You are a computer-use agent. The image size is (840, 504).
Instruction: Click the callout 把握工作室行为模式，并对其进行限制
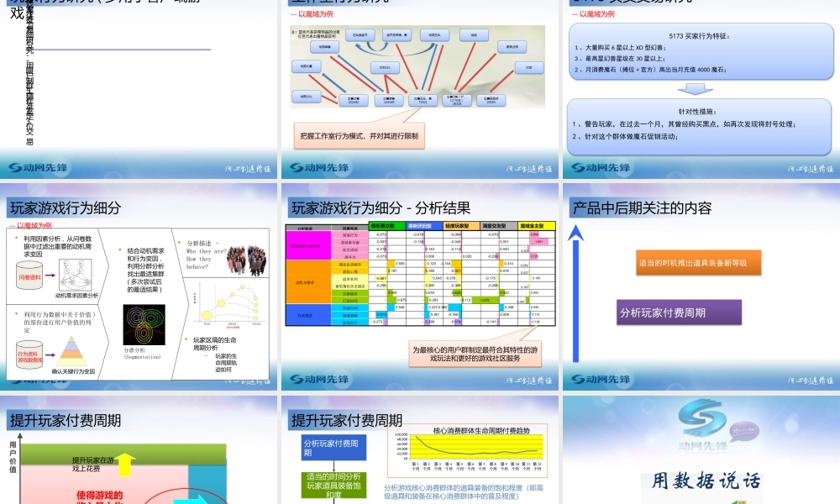(x=359, y=136)
